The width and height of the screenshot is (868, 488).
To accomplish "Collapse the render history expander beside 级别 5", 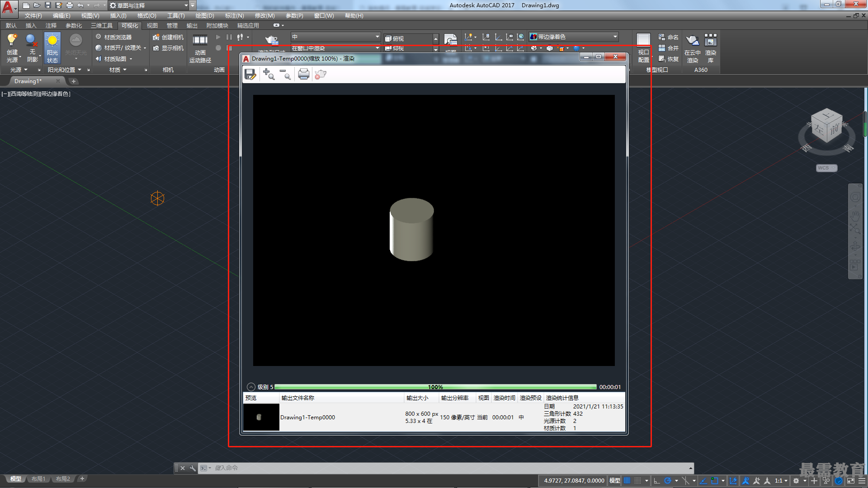I will 251,387.
